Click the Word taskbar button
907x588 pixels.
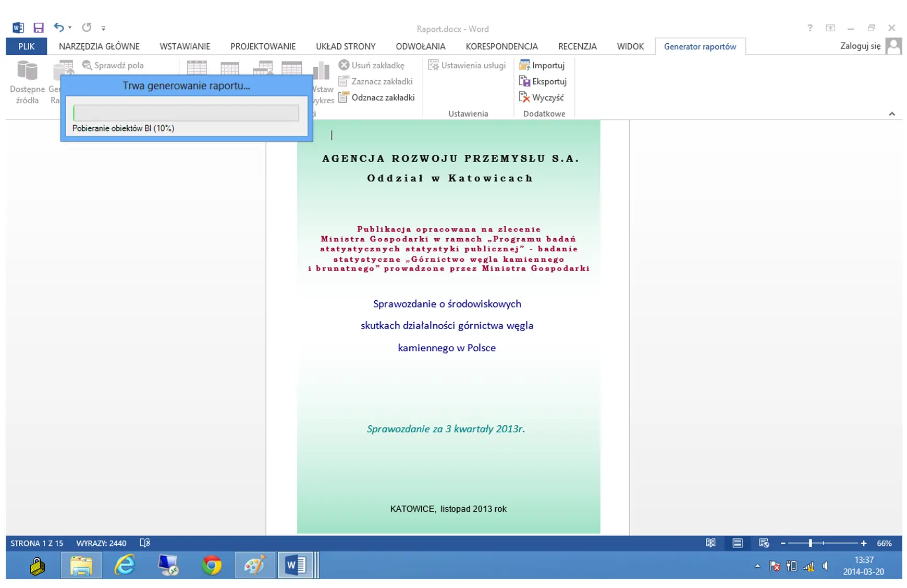coord(298,566)
